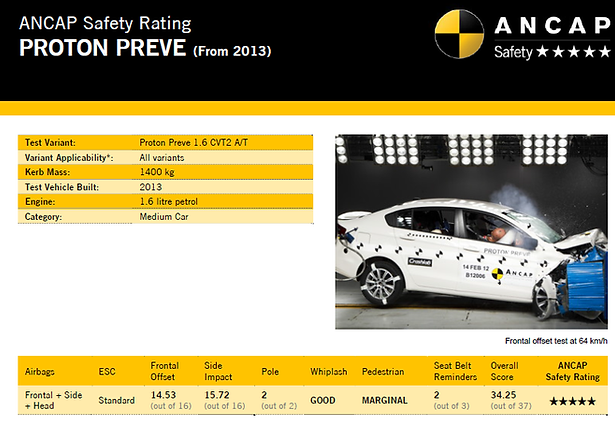Click the 'Frontal + Side + Head' cell

pos(53,400)
